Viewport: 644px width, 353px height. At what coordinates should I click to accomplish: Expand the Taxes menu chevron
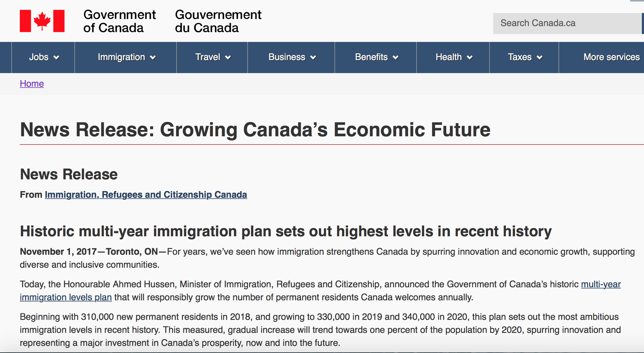[x=540, y=58]
